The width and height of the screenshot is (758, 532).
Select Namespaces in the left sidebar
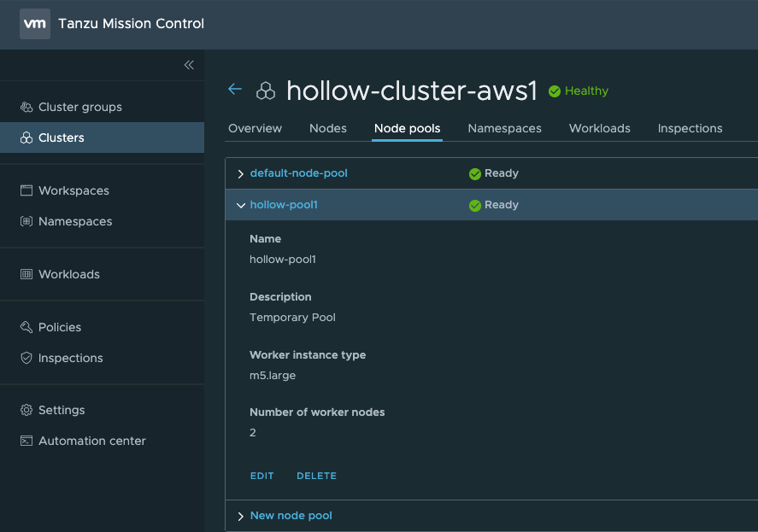point(74,221)
